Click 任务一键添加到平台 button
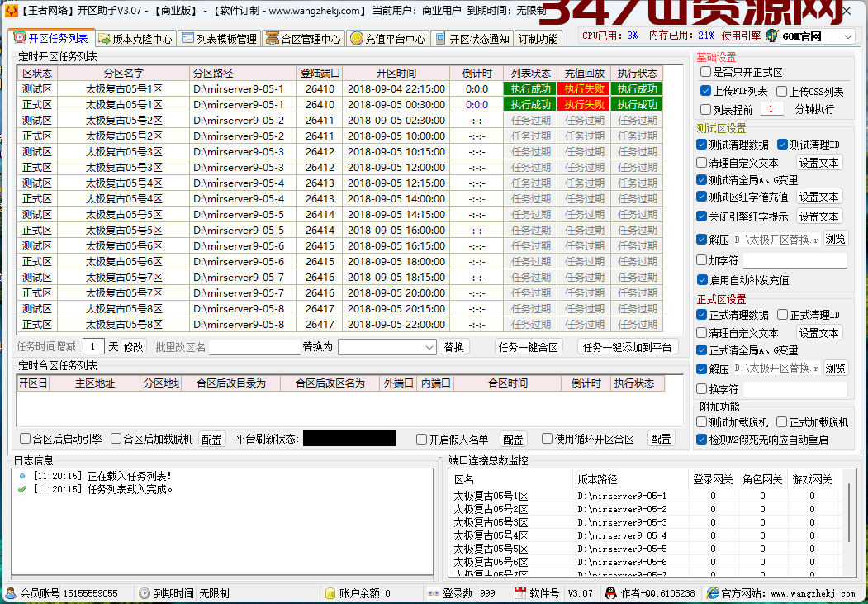The width and height of the screenshot is (868, 604). coord(628,347)
